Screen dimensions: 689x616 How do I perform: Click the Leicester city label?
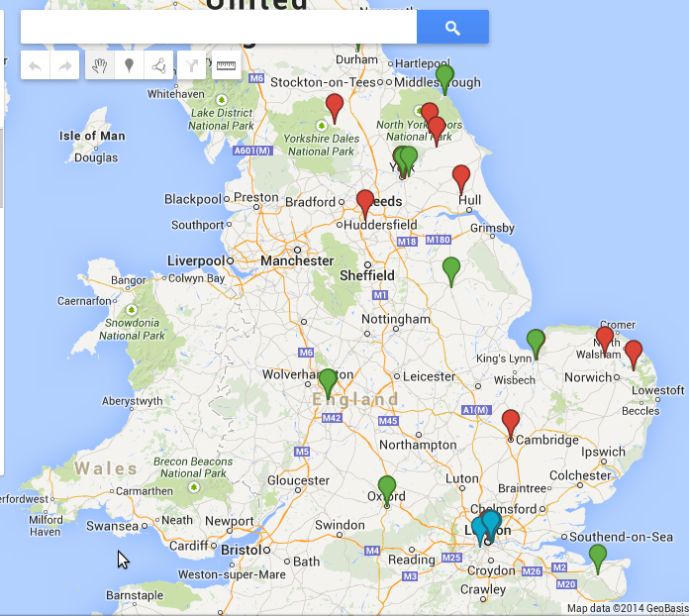(430, 376)
